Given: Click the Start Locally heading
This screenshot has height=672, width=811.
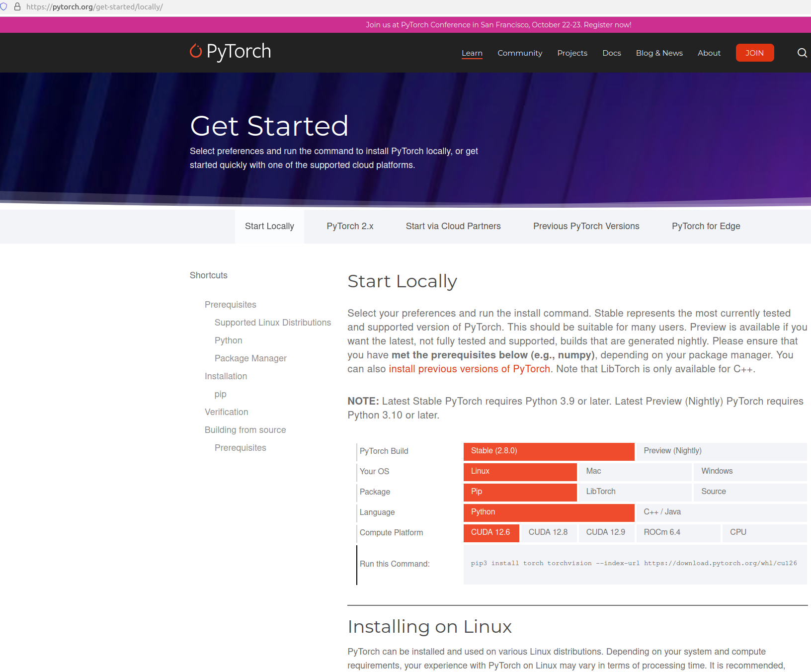Looking at the screenshot, I should click(x=402, y=281).
